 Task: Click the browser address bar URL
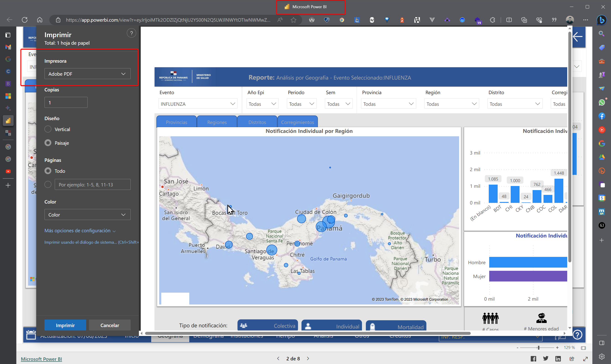(x=168, y=20)
